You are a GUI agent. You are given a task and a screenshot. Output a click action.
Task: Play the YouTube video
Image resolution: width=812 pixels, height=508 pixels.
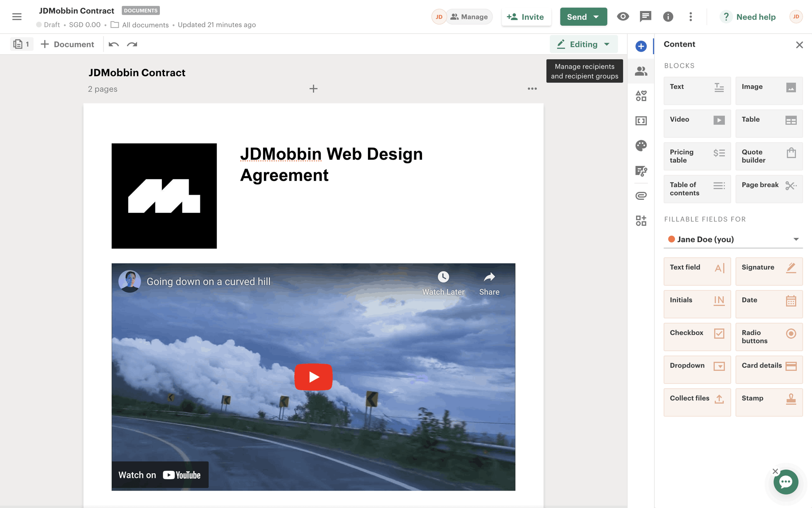[313, 377]
